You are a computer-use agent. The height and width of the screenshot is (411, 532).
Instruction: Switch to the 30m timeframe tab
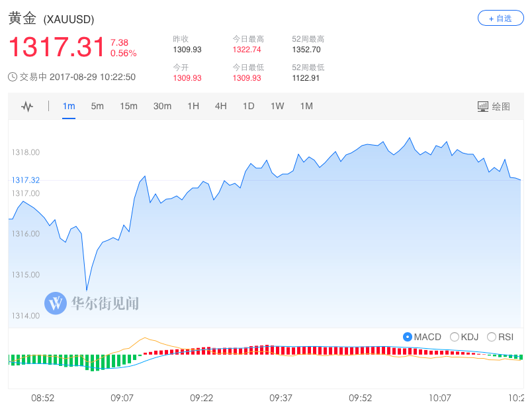[162, 107]
